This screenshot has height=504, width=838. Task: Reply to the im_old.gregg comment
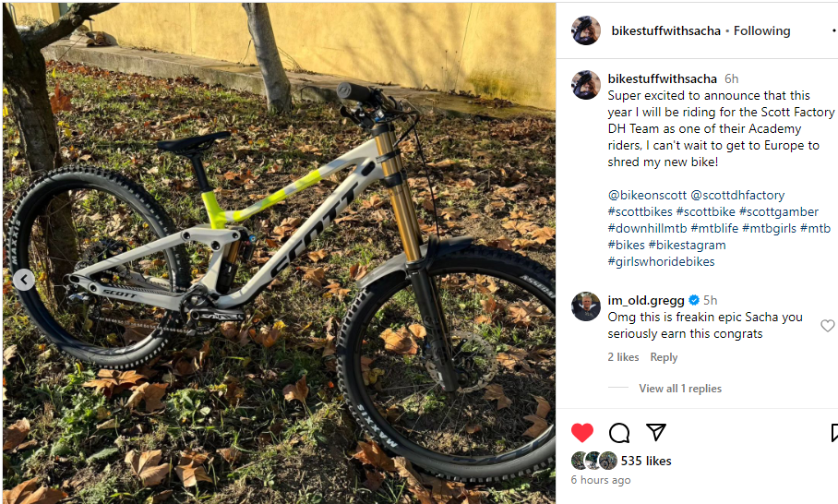click(x=664, y=357)
